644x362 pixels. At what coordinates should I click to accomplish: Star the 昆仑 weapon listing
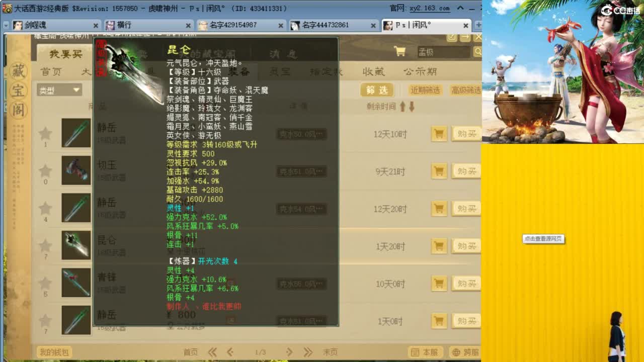(x=45, y=246)
